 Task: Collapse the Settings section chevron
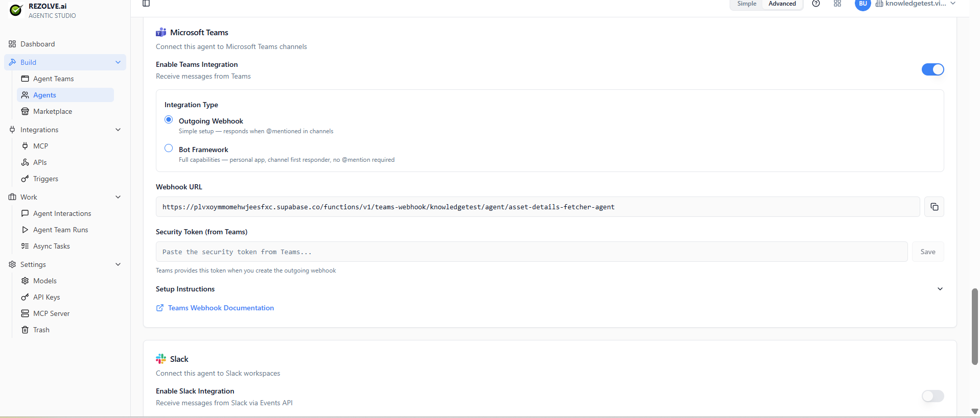tap(118, 264)
